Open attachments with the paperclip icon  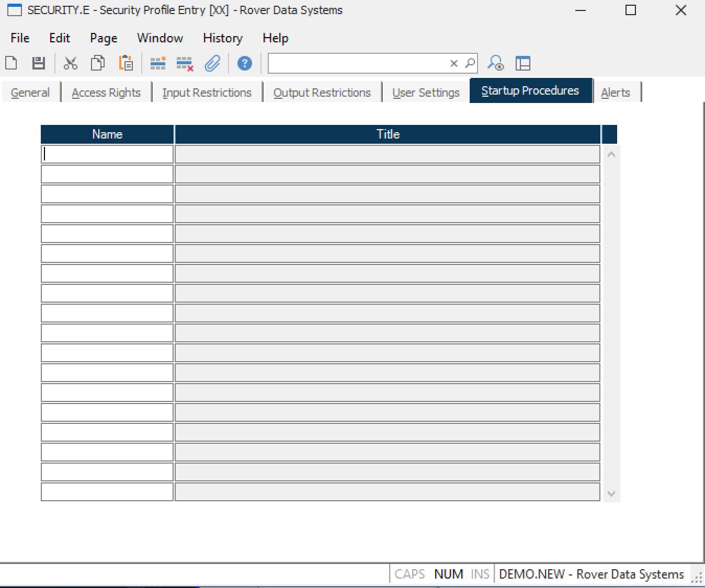[x=212, y=63]
